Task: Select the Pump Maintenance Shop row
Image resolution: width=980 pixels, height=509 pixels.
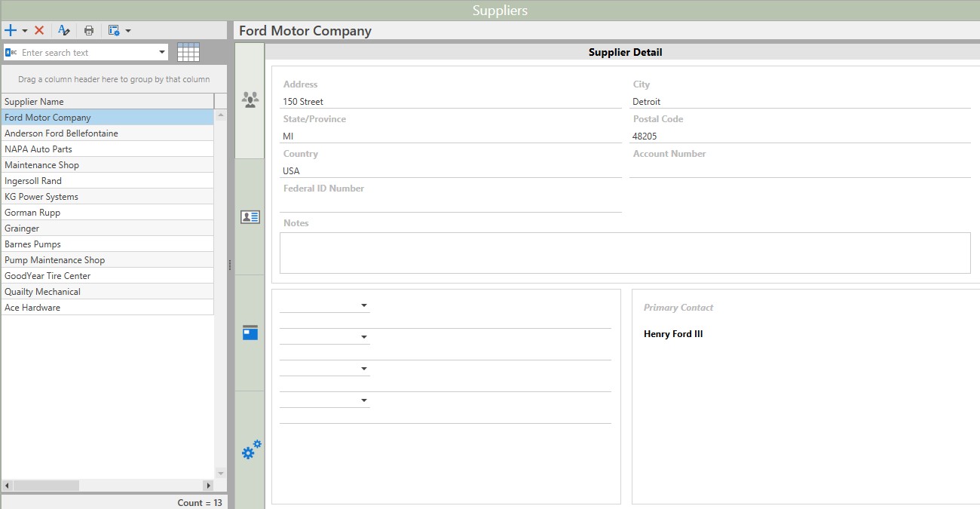Action: [108, 260]
